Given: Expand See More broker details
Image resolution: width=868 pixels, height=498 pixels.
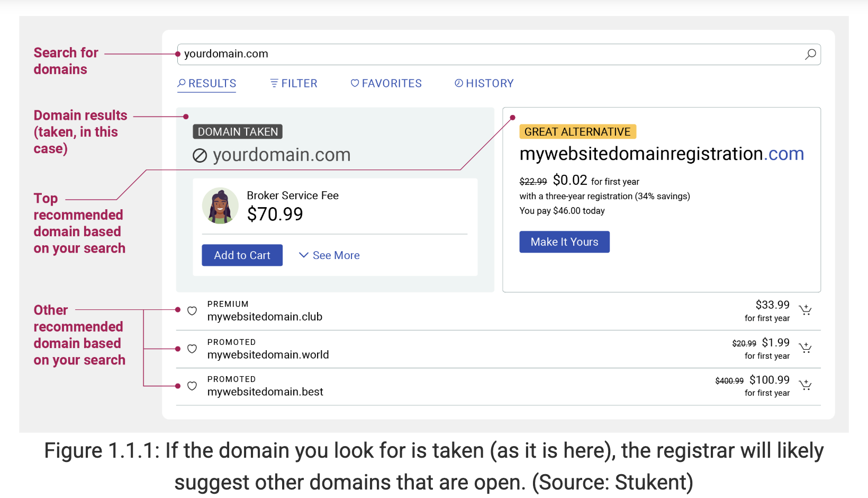Looking at the screenshot, I should (329, 255).
